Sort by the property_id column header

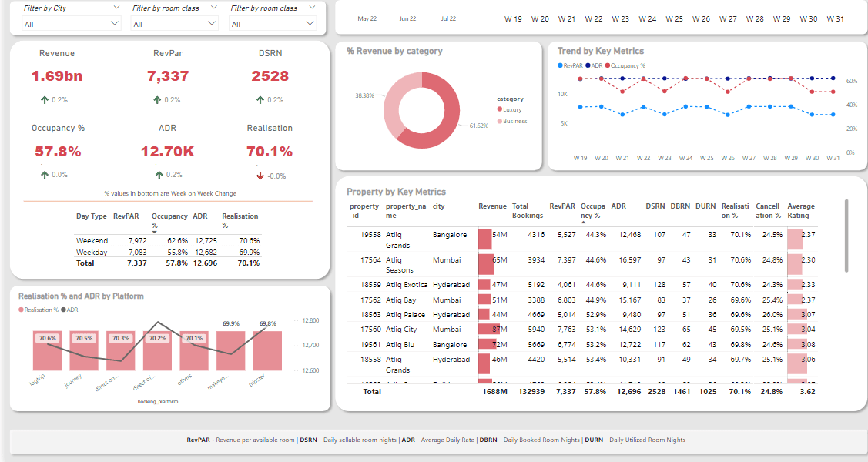point(364,211)
